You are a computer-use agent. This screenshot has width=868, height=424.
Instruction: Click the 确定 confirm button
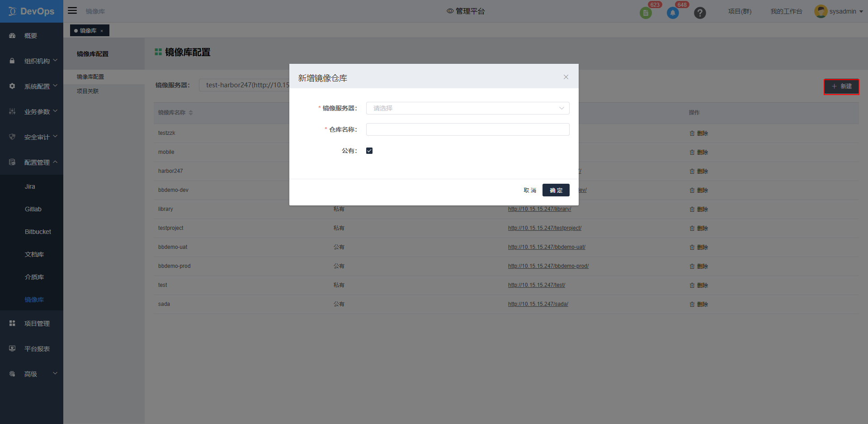point(556,190)
